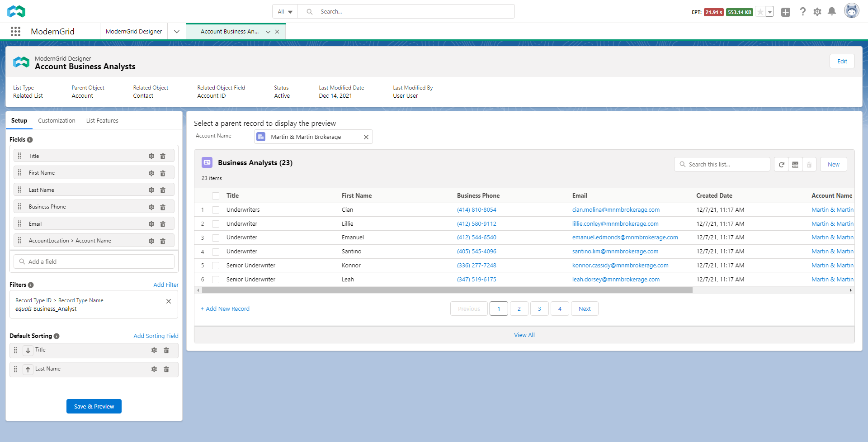
Task: Check the row for Cian
Action: coord(216,210)
